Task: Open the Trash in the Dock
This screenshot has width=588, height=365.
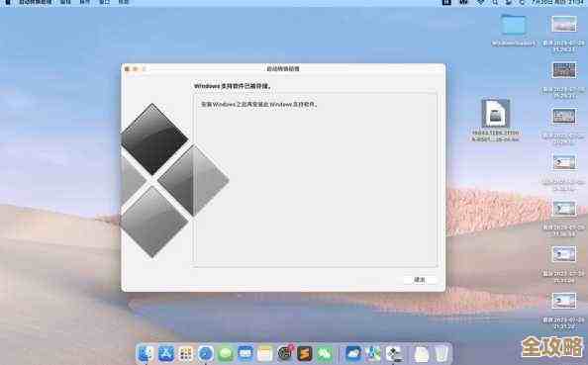Action: click(x=441, y=353)
